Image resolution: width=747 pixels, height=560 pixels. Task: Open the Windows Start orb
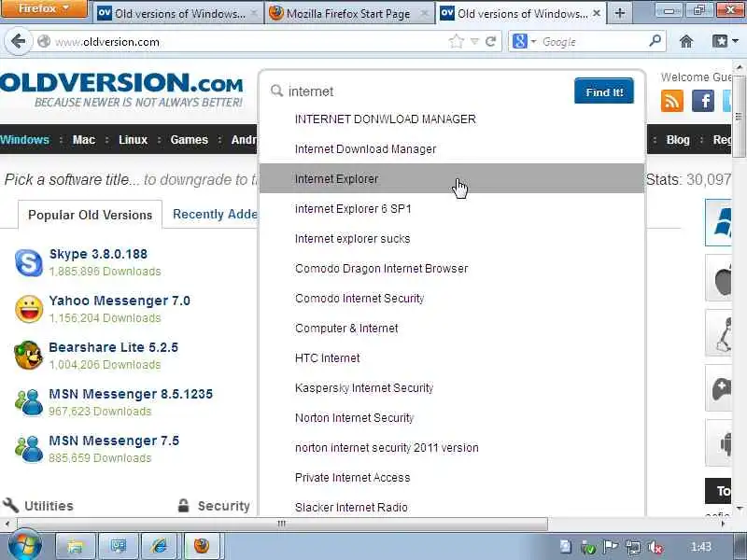pyautogui.click(x=25, y=545)
